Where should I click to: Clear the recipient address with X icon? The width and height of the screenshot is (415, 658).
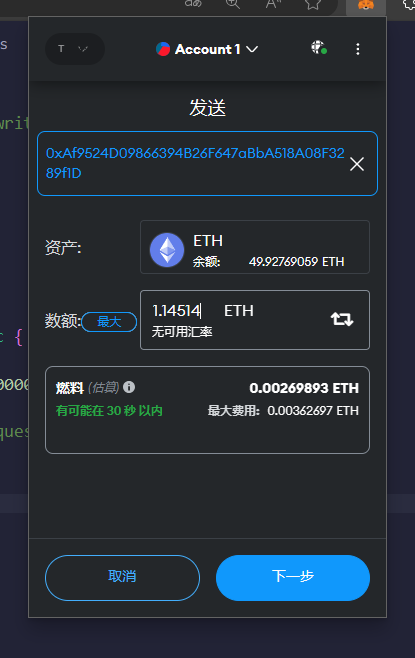pyautogui.click(x=357, y=164)
